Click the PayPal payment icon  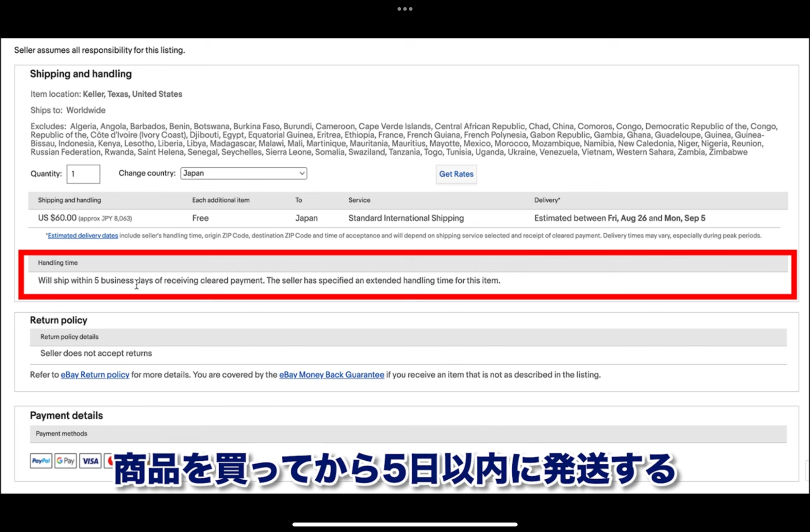point(41,461)
